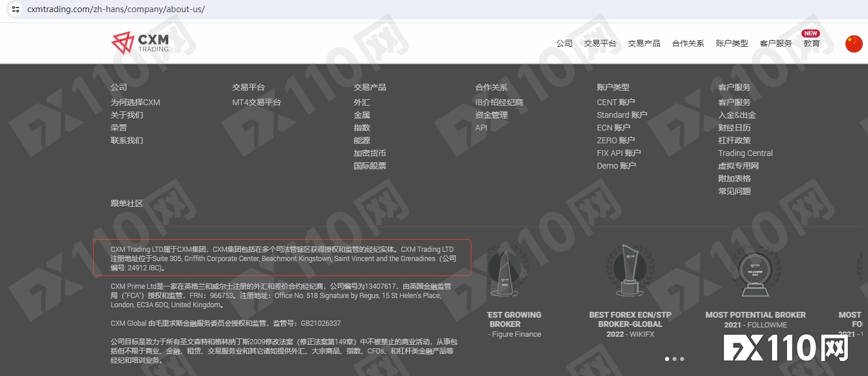The height and width of the screenshot is (376, 868).
Task: Open the 入金&出金 link
Action: point(737,115)
